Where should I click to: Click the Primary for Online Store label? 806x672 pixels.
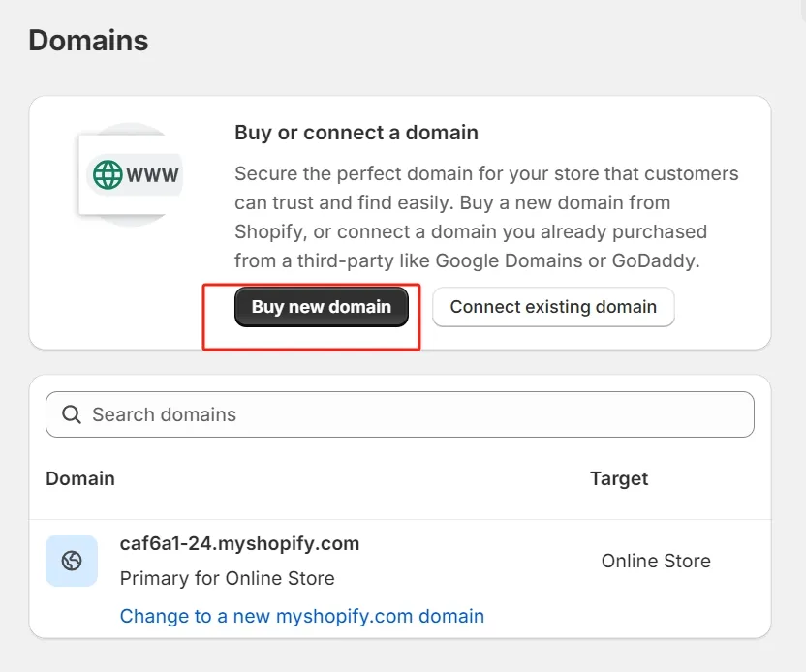(227, 578)
